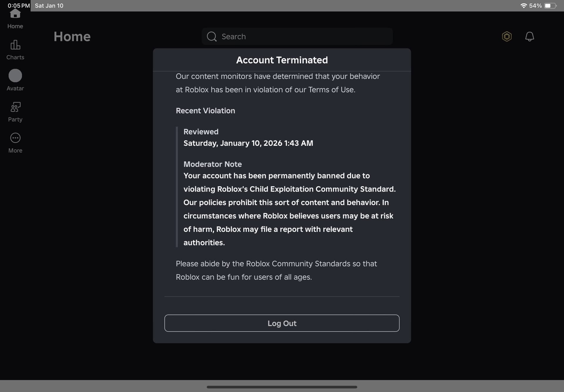Open the Charts section
The image size is (564, 392).
(x=15, y=48)
